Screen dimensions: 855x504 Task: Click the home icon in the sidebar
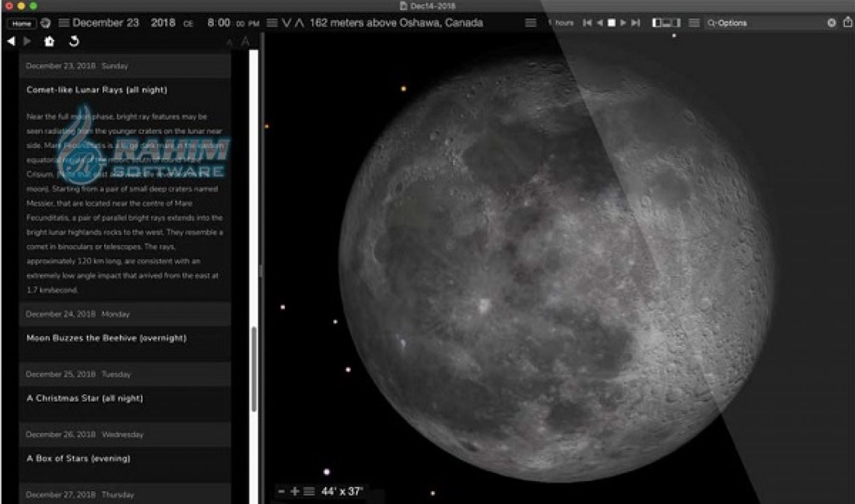(x=50, y=41)
